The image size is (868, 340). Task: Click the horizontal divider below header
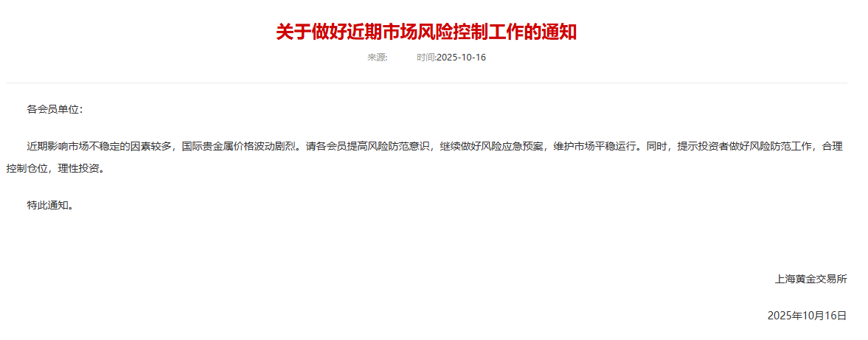coord(426,83)
